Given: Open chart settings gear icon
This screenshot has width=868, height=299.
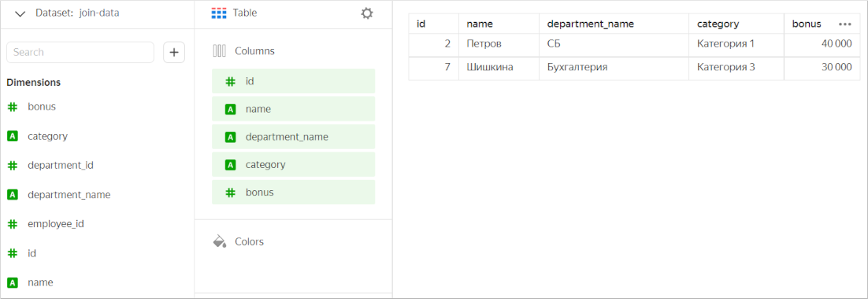Looking at the screenshot, I should pyautogui.click(x=366, y=13).
